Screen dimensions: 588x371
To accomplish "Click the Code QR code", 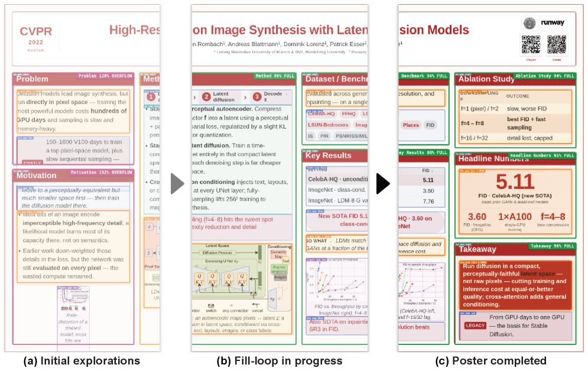I will (557, 44).
